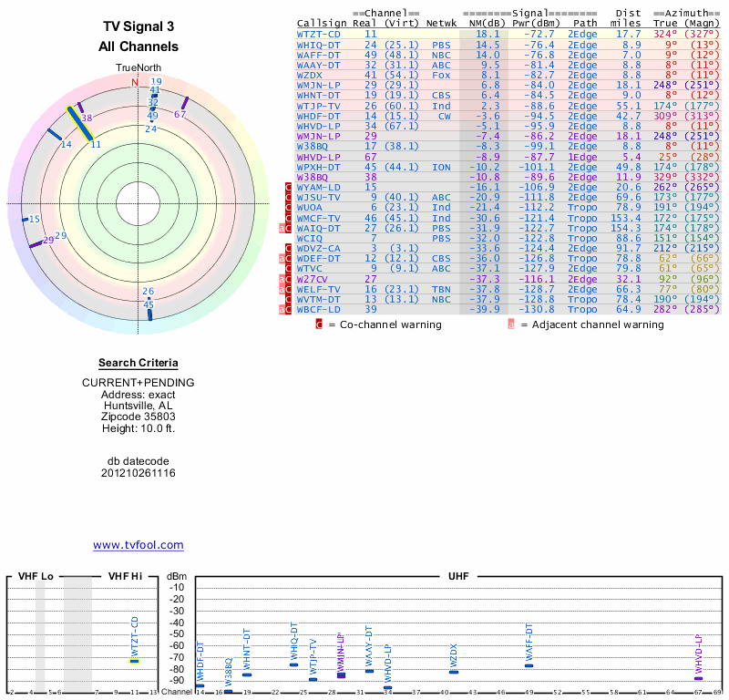Click the adjacent channel warning icon beside WAIQ-DT
The image size is (729, 700).
(x=282, y=229)
